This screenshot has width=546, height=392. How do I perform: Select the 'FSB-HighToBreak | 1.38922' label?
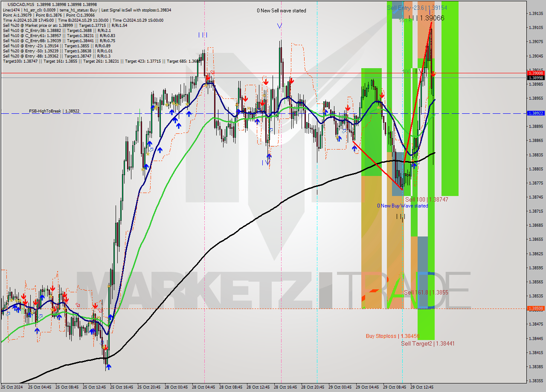pyautogui.click(x=54, y=111)
